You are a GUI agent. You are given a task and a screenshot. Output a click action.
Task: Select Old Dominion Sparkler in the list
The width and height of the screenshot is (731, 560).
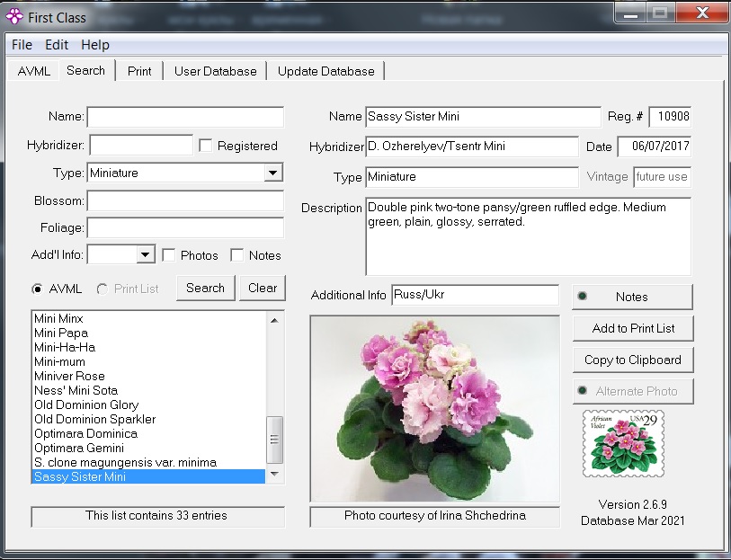pyautogui.click(x=148, y=419)
